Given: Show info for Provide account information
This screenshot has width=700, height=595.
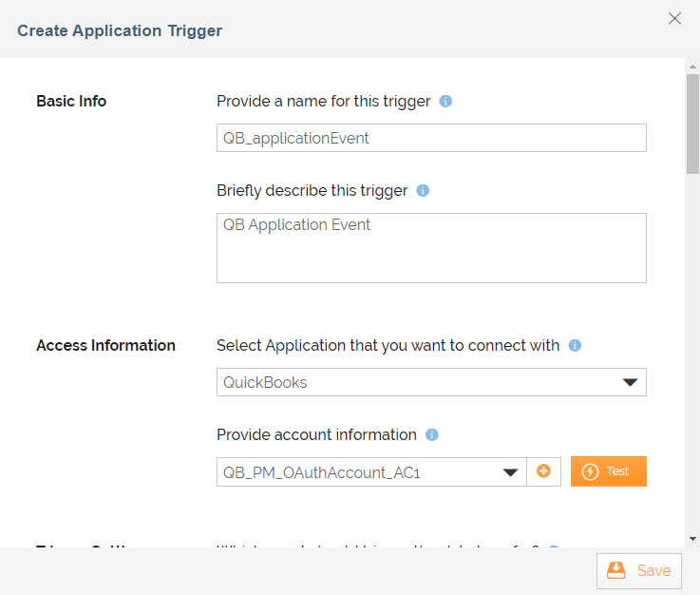Looking at the screenshot, I should [x=432, y=434].
